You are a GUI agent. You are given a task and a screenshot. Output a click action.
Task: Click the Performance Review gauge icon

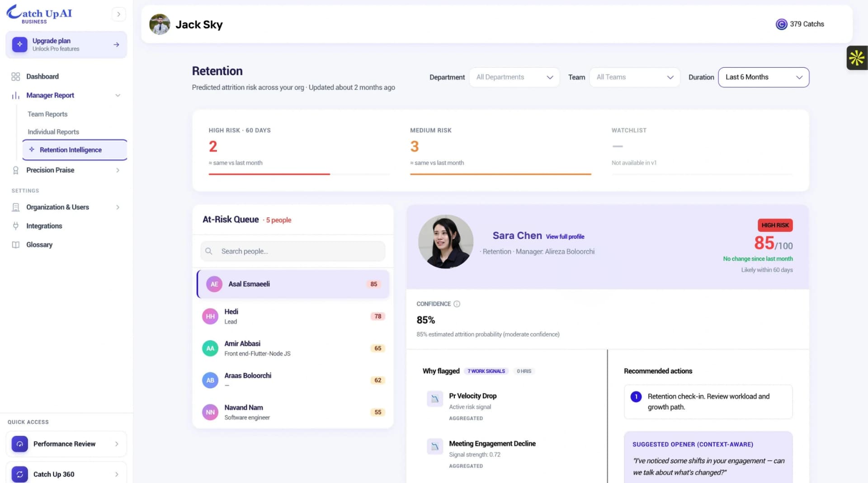tap(20, 444)
